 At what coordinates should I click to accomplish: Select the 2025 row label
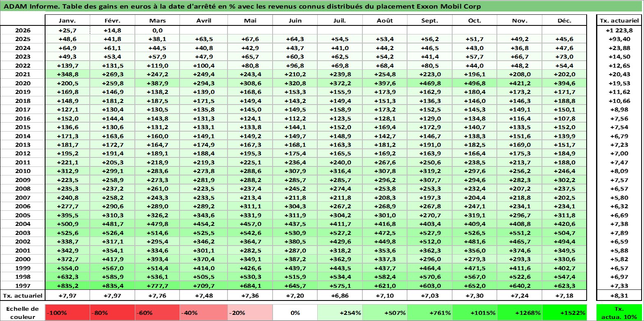coord(23,39)
